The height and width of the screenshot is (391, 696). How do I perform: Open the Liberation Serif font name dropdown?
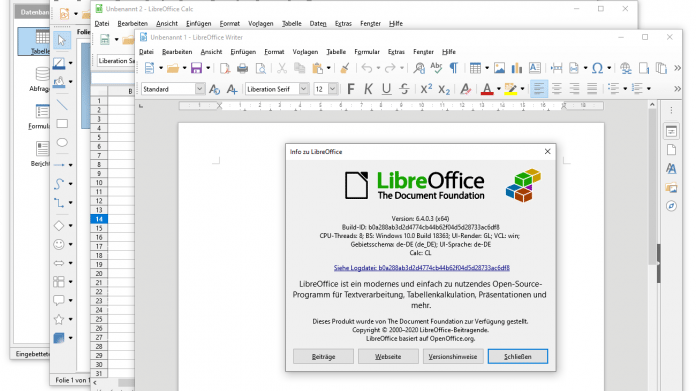pyautogui.click(x=304, y=89)
